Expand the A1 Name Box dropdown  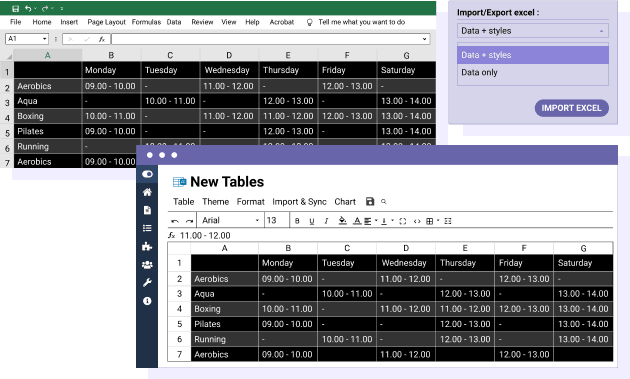[44, 39]
